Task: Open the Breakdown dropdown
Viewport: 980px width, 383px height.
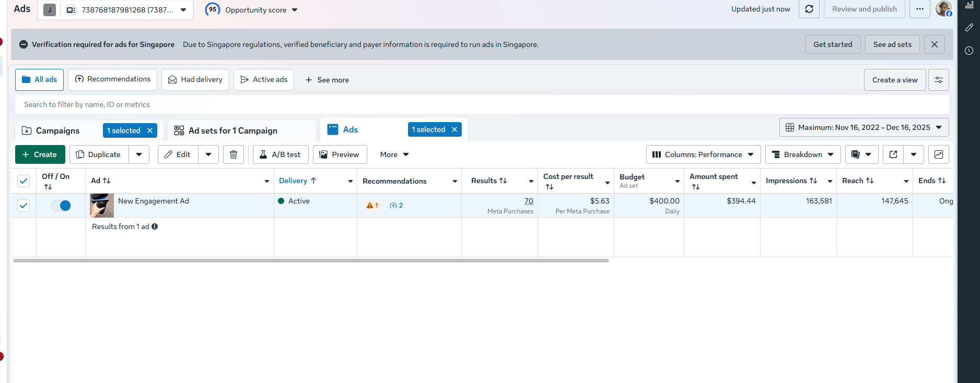Action: tap(803, 154)
